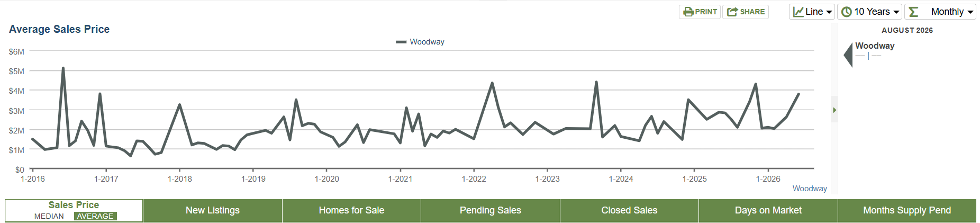Select the Homes for Sale tab
This screenshot has width=980, height=223.
(x=351, y=210)
